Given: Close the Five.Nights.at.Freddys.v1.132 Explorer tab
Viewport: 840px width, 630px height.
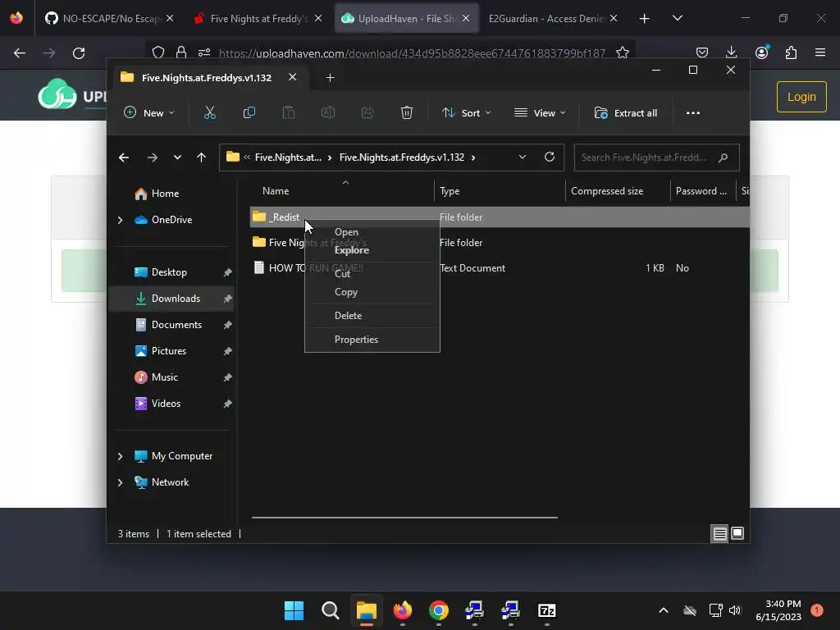Looking at the screenshot, I should [293, 77].
